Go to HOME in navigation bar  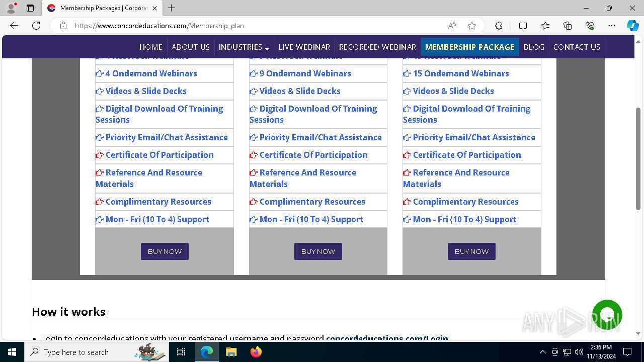coord(151,47)
